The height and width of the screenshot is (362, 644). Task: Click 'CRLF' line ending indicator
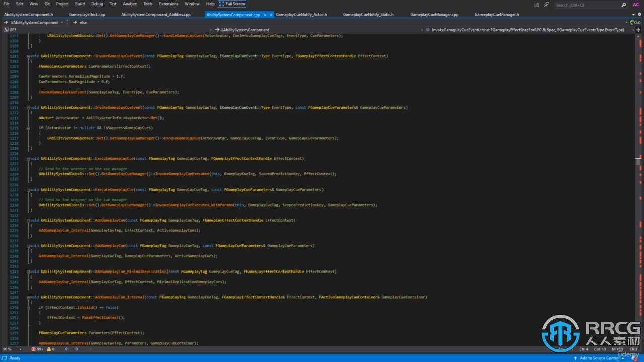pos(633,349)
